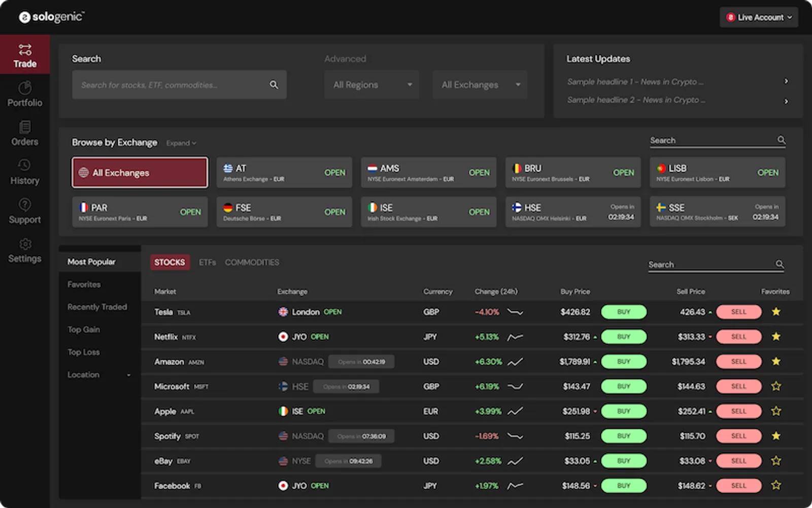Viewport: 812px width, 508px height.
Task: Click the Ireland flag icon in Apple row
Action: pyautogui.click(x=283, y=411)
